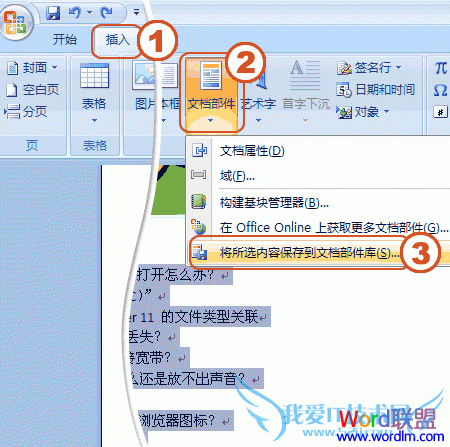Click the 签名行 signature line icon
The width and height of the screenshot is (450, 447).
point(344,68)
